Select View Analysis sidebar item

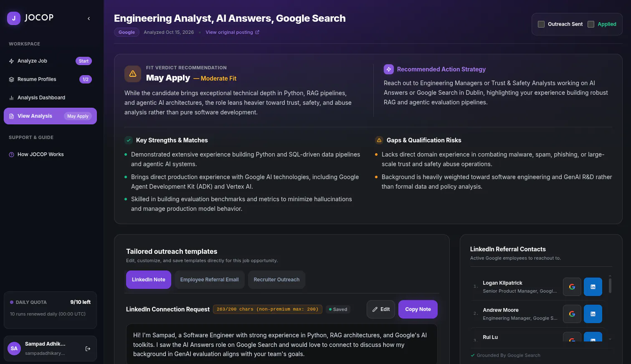coord(50,116)
